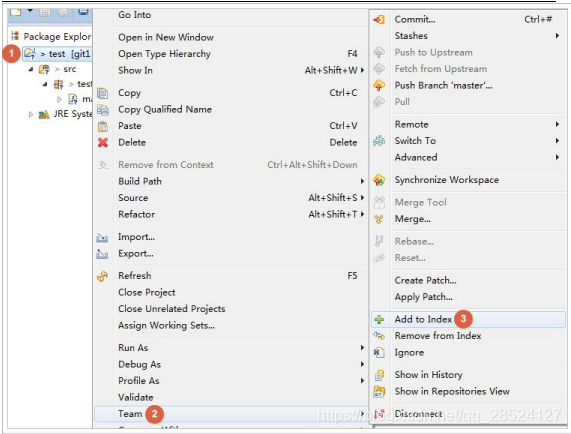
Task: Open the Advanced submenu arrow
Action: point(557,157)
